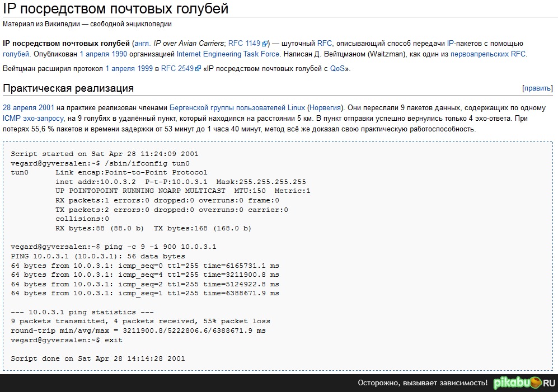The height and width of the screenshot is (392, 558).
Task: Click the "Практическая реализация" section heading
Action: tap(68, 88)
